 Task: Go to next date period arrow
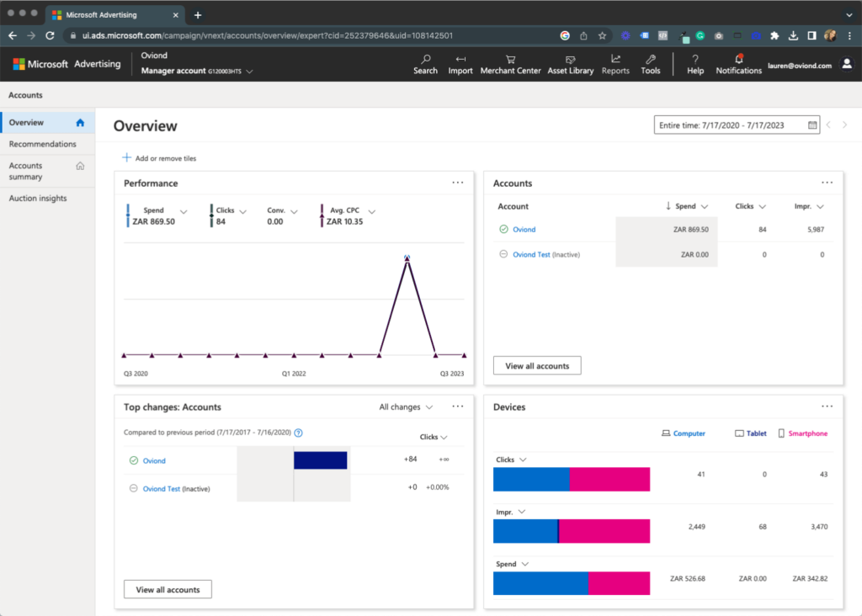click(845, 125)
